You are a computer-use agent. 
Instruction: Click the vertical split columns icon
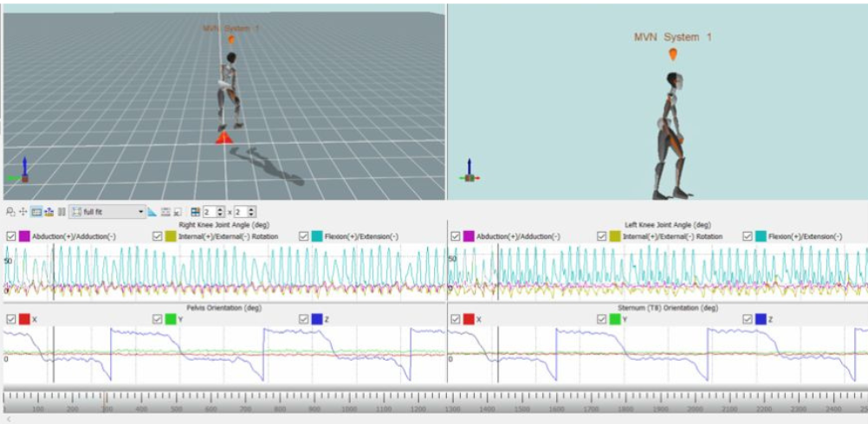click(62, 211)
